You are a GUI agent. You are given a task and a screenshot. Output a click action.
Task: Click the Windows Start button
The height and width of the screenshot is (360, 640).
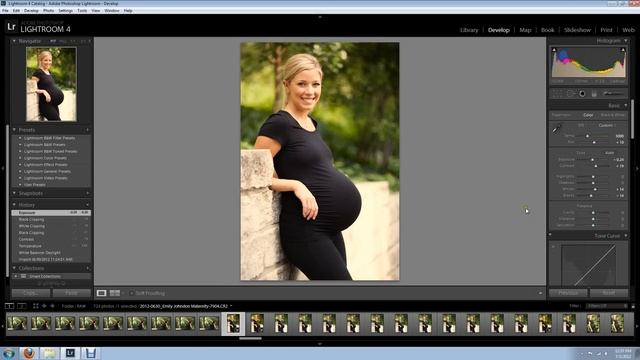click(9, 353)
